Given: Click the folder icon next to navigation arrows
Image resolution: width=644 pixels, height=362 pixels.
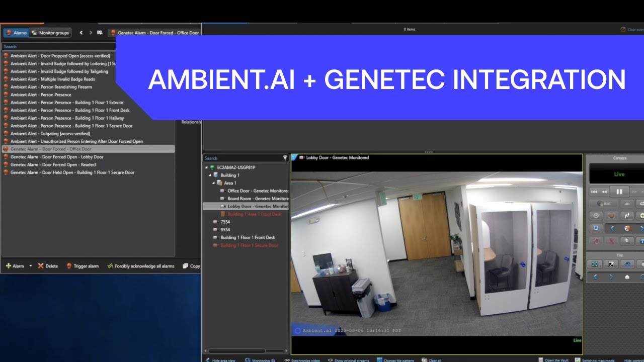Looking at the screenshot, I should coord(100,33).
